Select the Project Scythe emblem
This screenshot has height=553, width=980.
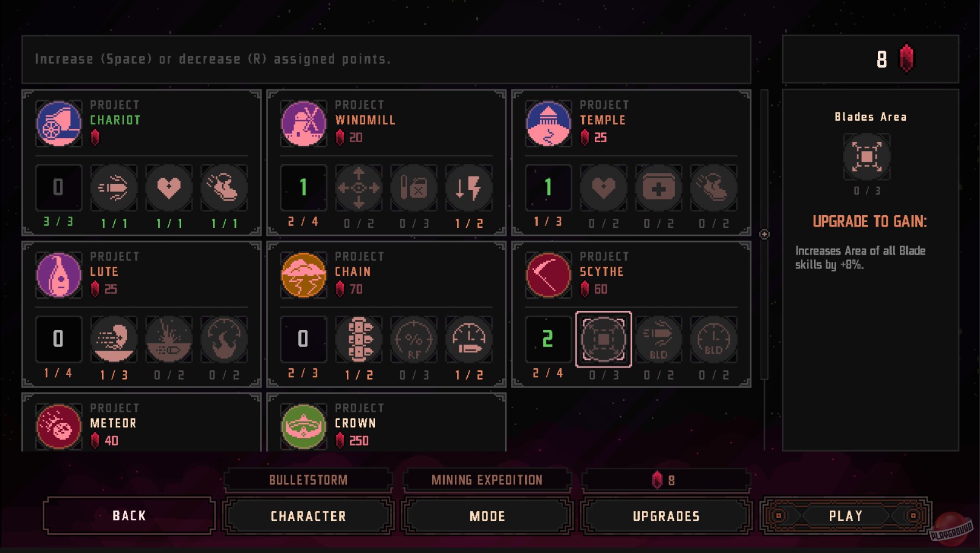(x=549, y=275)
